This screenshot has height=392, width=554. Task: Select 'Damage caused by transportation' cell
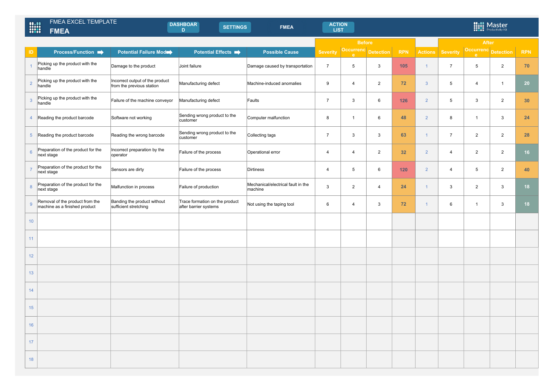[281, 66]
